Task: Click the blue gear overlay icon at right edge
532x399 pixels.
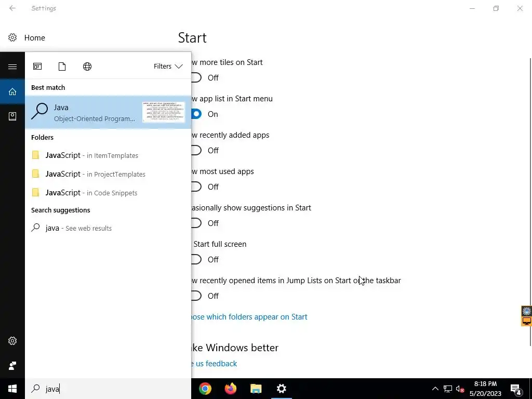Action: click(x=527, y=311)
